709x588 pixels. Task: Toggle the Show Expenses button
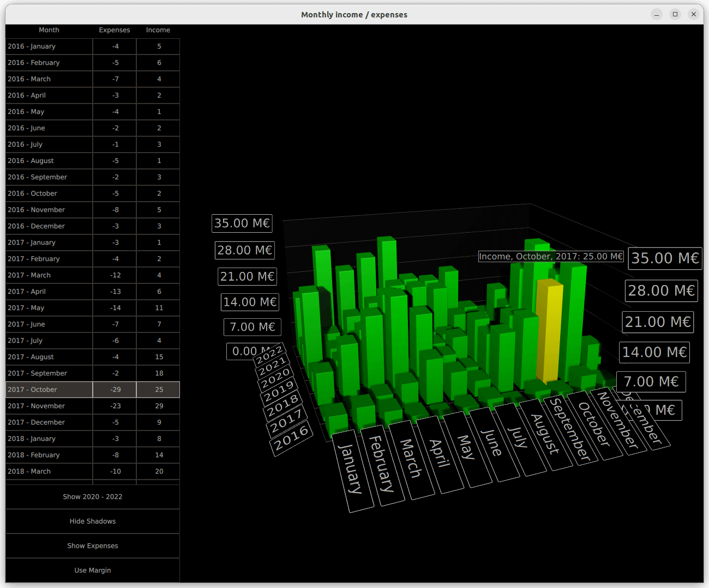(92, 545)
